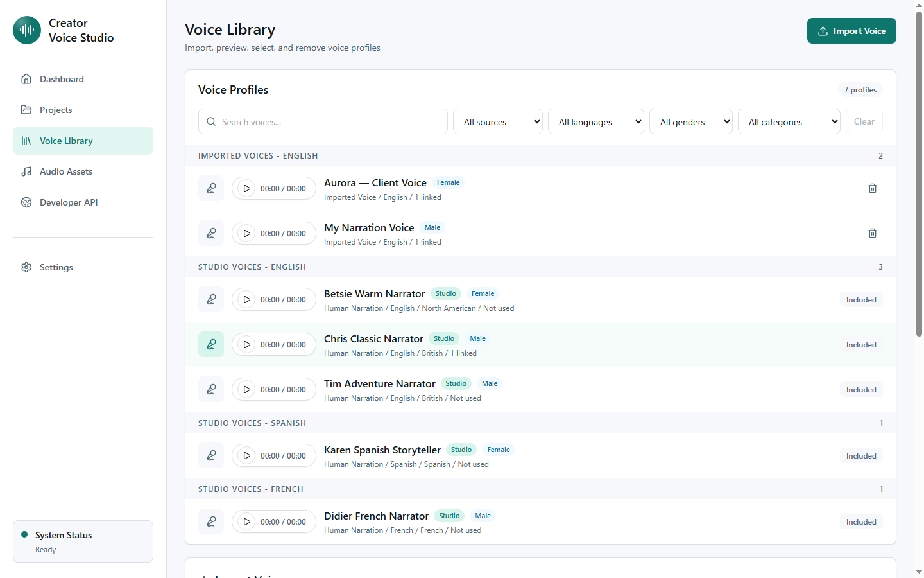This screenshot has width=924, height=578.
Task: Select Voice Library sidebar item
Action: (83, 141)
